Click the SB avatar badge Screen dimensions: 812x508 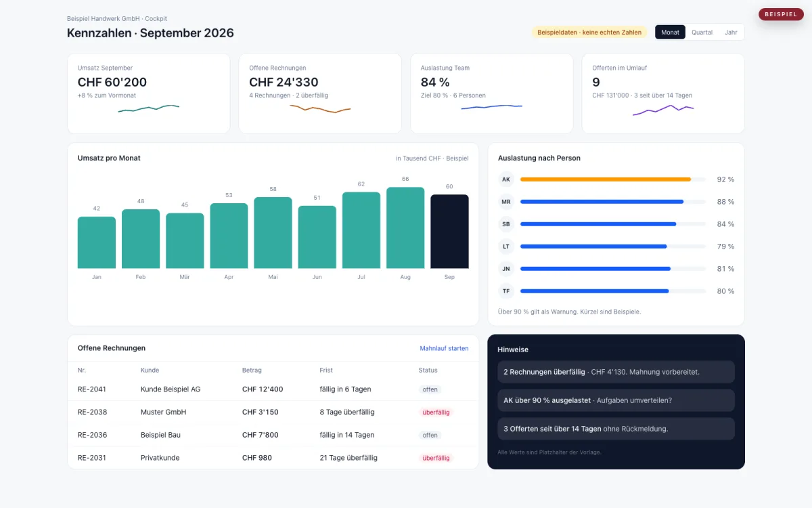point(505,224)
